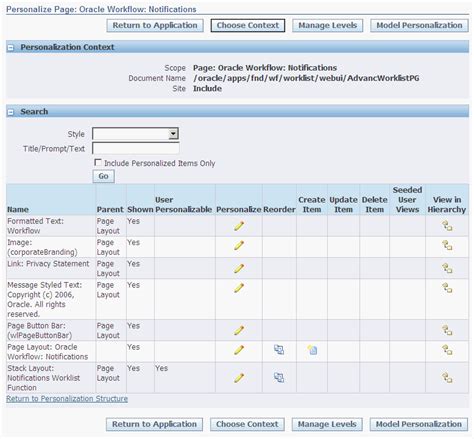Click top Return to Application button
The height and width of the screenshot is (439, 474).
click(x=155, y=25)
